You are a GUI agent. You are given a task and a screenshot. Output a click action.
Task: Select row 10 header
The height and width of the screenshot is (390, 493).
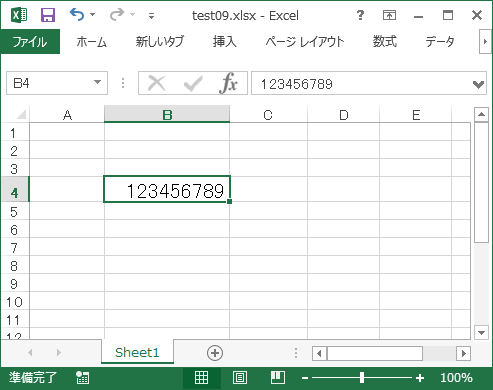[x=14, y=302]
